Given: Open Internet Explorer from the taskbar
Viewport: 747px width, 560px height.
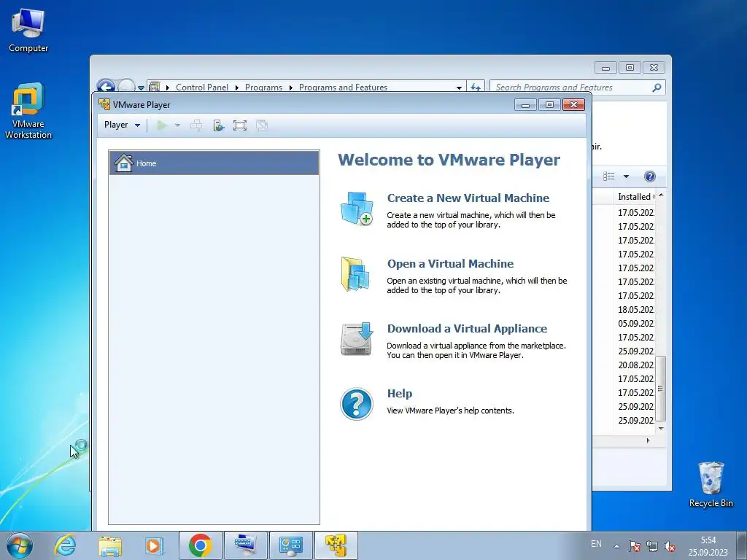Looking at the screenshot, I should (65, 545).
